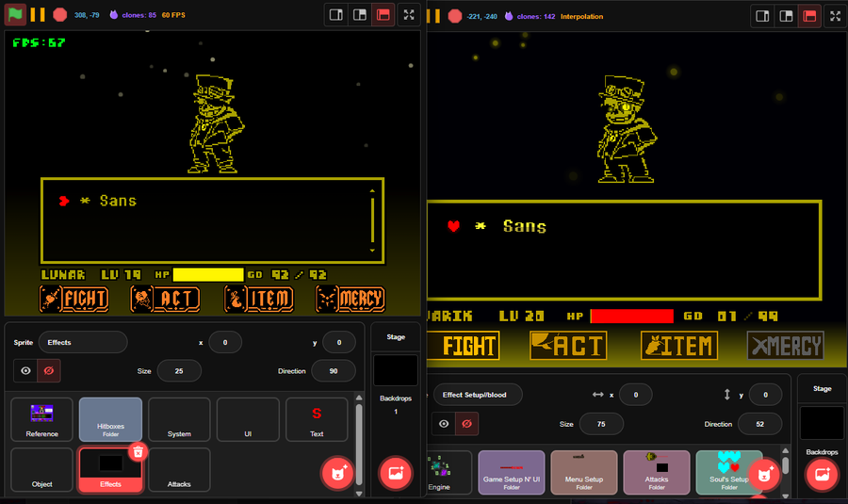Edit the Direction field showing 90
Screen dimensions: 848x504
(x=334, y=371)
